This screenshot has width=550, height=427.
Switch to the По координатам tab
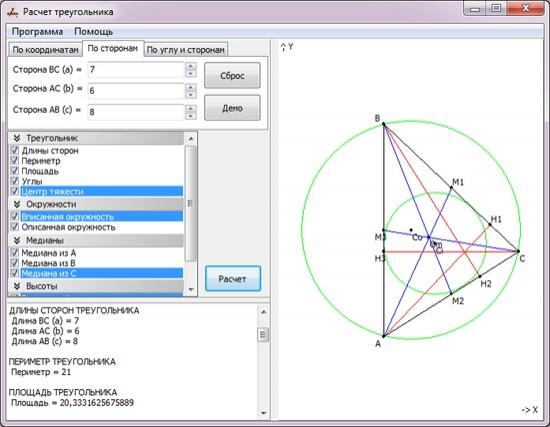point(45,50)
